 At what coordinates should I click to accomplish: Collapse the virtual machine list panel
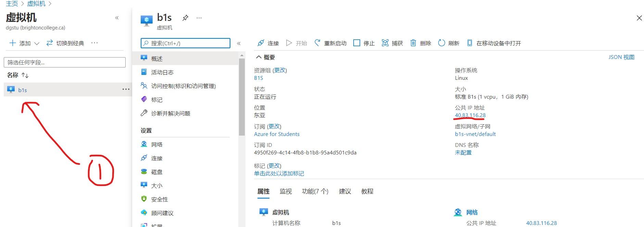coord(117,18)
